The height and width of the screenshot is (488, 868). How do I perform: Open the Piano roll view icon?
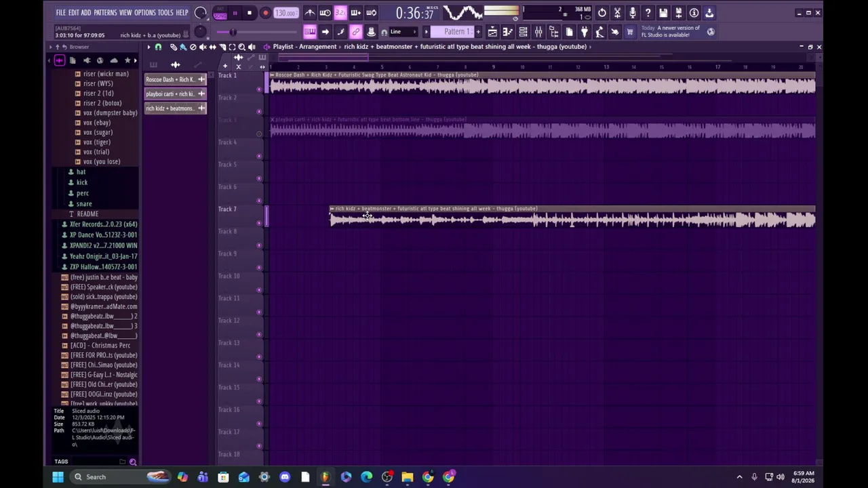507,32
